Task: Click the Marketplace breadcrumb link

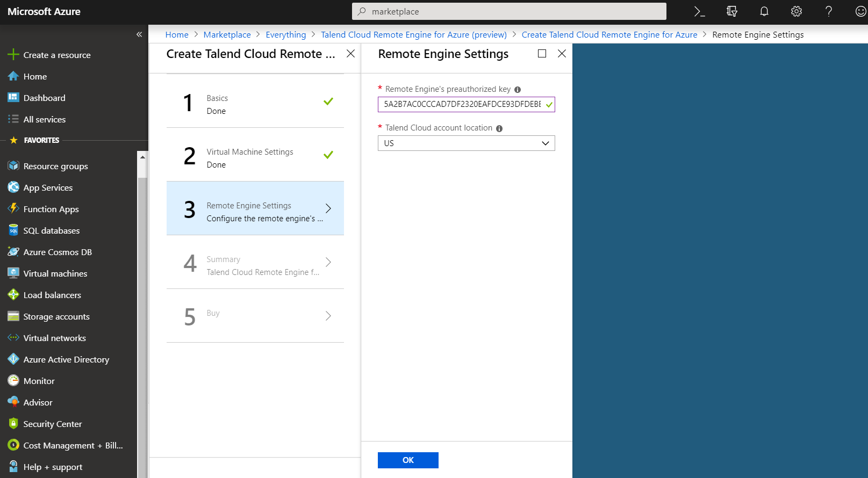Action: tap(227, 34)
